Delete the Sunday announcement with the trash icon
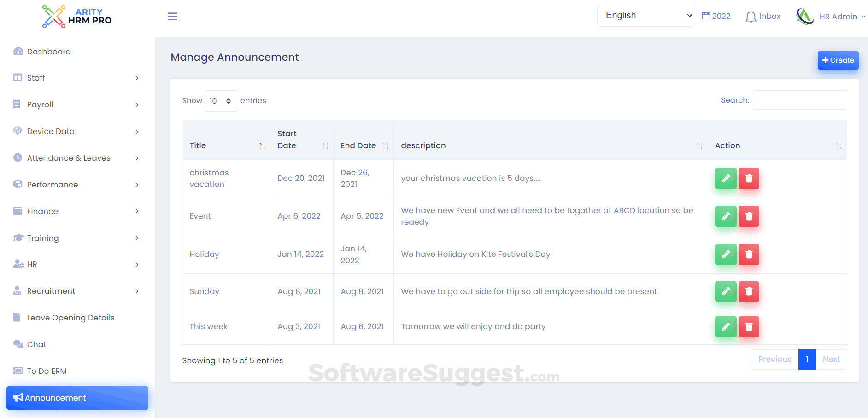 click(749, 291)
